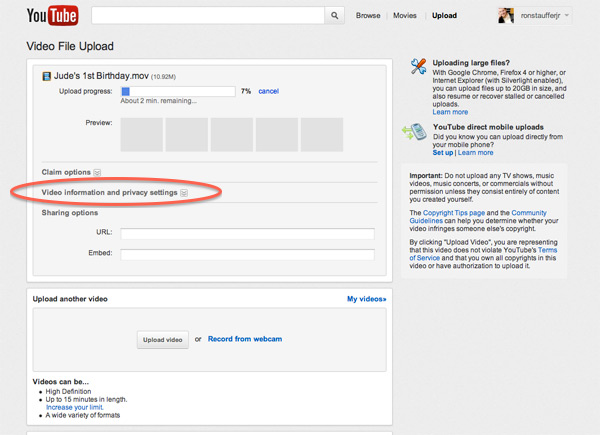Open the ronstaufferjr account dropdown arrow
The height and width of the screenshot is (435, 600).
(567, 16)
